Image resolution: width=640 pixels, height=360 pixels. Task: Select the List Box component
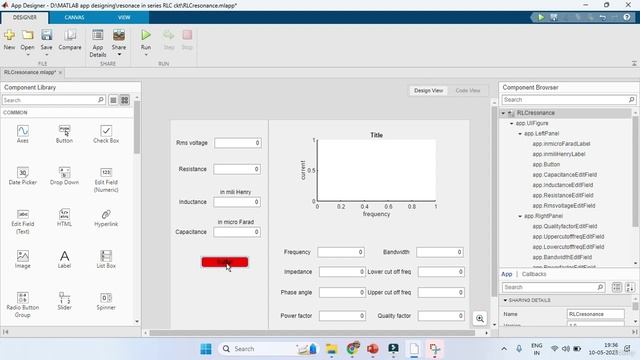(106, 260)
